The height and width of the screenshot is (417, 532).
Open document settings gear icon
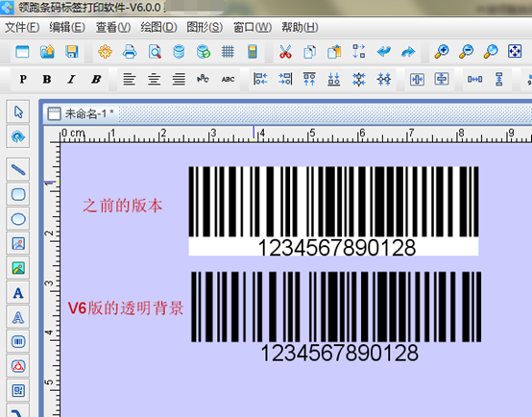[105, 52]
